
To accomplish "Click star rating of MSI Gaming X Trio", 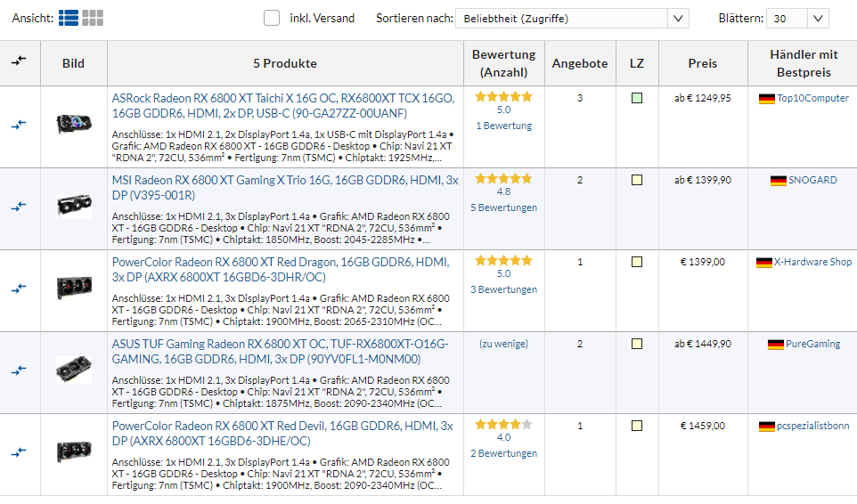I will 503,179.
